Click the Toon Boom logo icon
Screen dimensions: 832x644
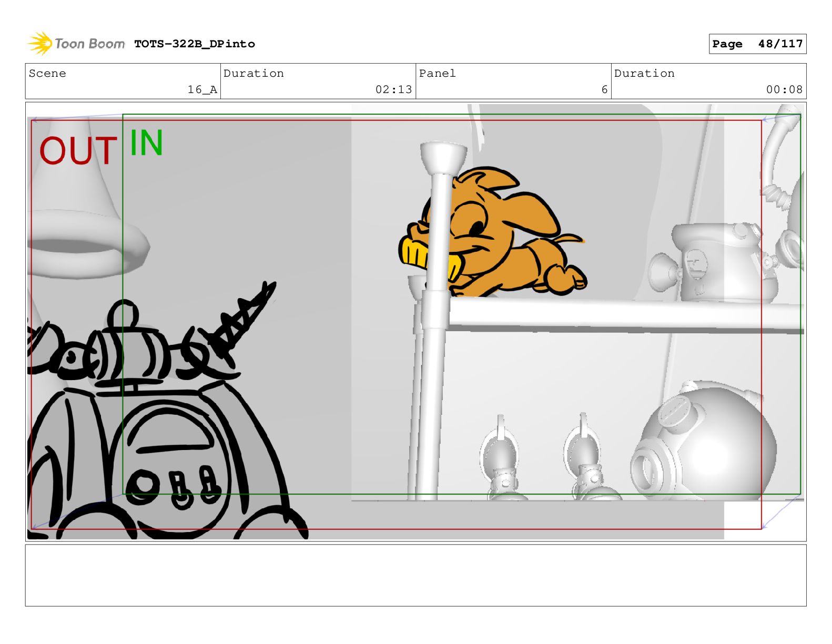pyautogui.click(x=40, y=44)
